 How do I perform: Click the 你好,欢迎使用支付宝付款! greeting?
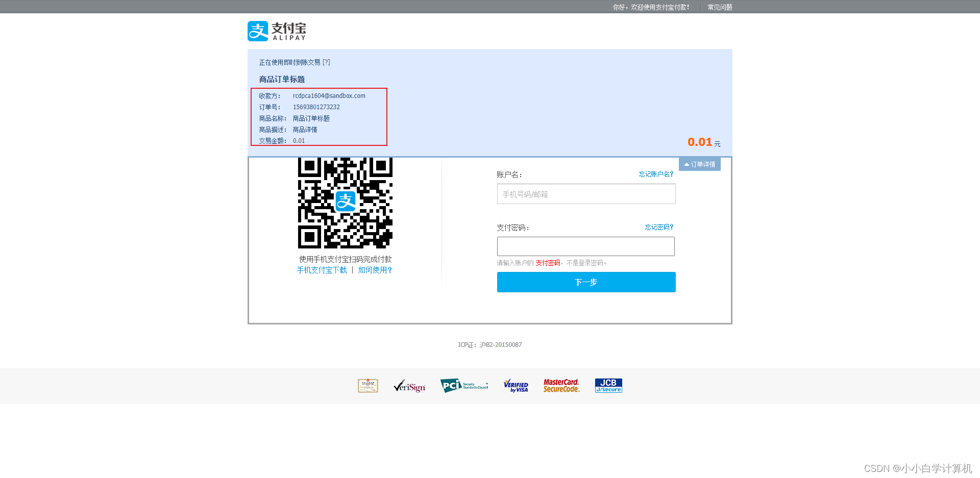coord(651,7)
